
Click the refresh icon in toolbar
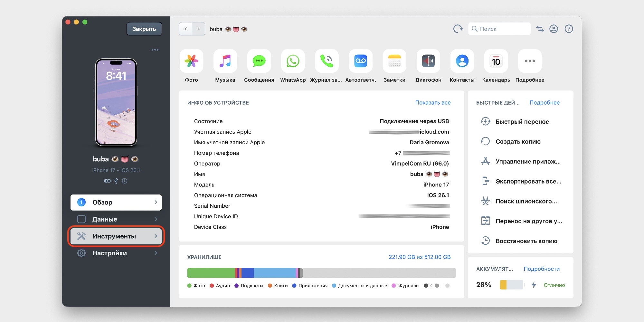[x=458, y=29]
